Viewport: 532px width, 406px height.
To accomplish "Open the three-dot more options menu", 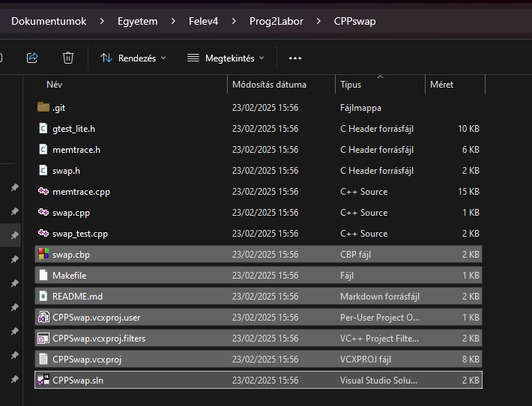I will point(295,58).
